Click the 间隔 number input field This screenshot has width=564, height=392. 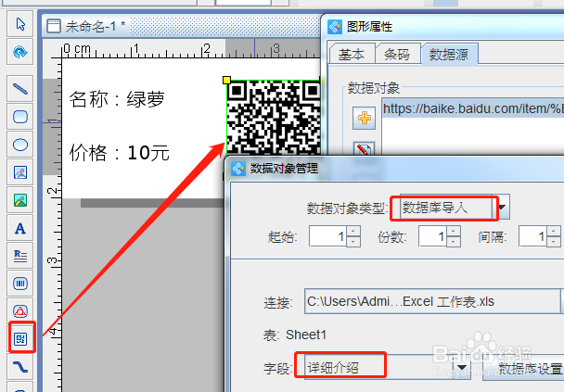(532, 236)
